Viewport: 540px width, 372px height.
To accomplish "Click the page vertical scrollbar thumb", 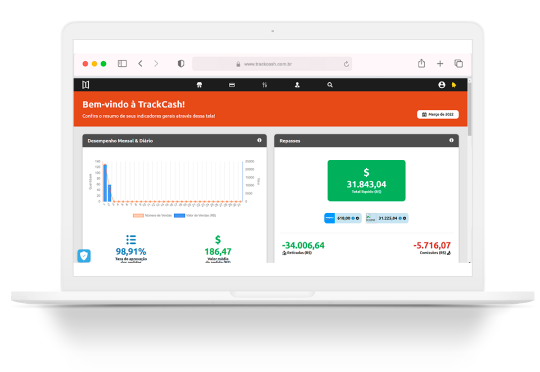I will 469,108.
